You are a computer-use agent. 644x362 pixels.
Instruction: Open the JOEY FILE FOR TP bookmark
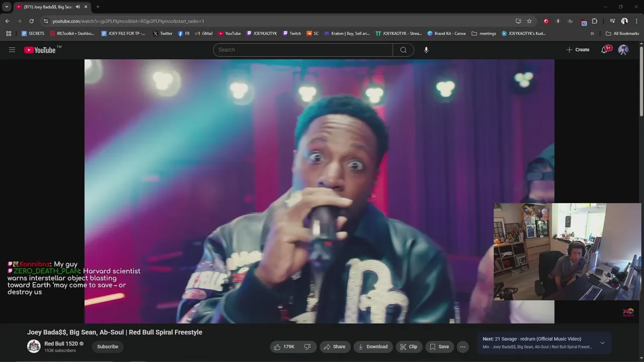[123, 34]
